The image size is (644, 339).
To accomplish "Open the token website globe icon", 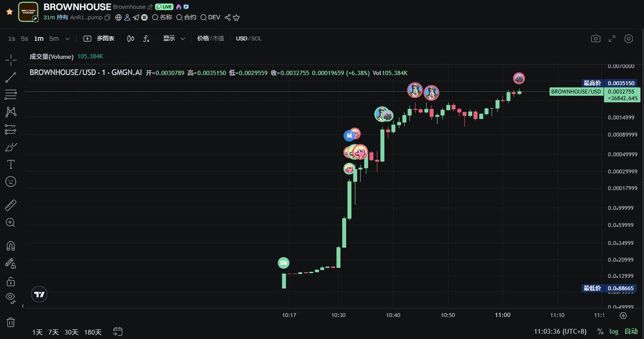I will click(119, 18).
